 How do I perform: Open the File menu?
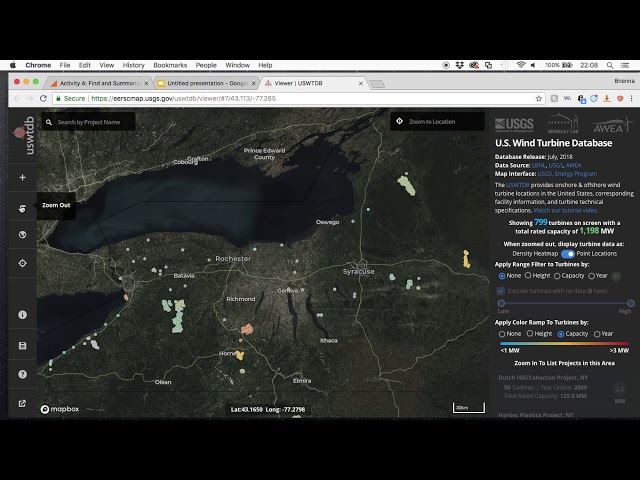(x=65, y=65)
